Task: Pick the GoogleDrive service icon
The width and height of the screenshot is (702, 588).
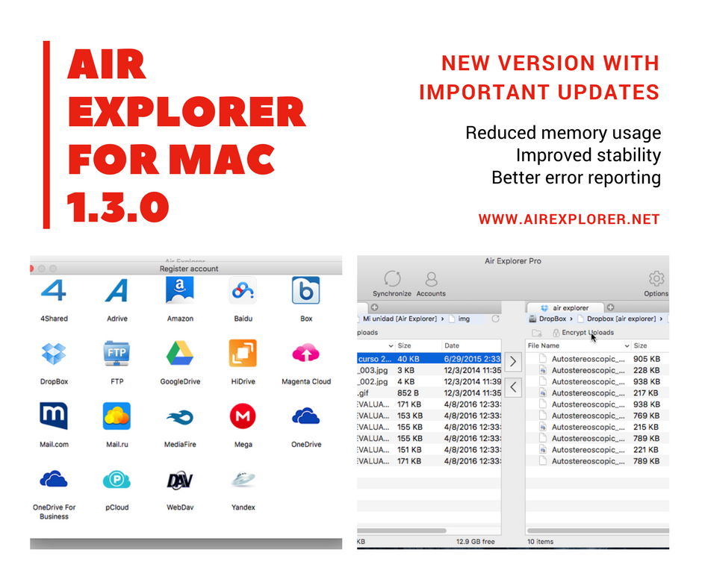Action: [x=180, y=354]
